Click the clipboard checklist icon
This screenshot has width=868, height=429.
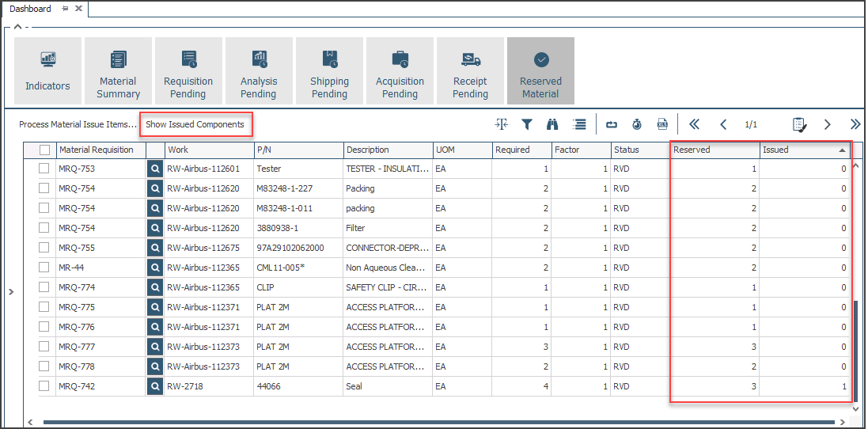click(799, 124)
